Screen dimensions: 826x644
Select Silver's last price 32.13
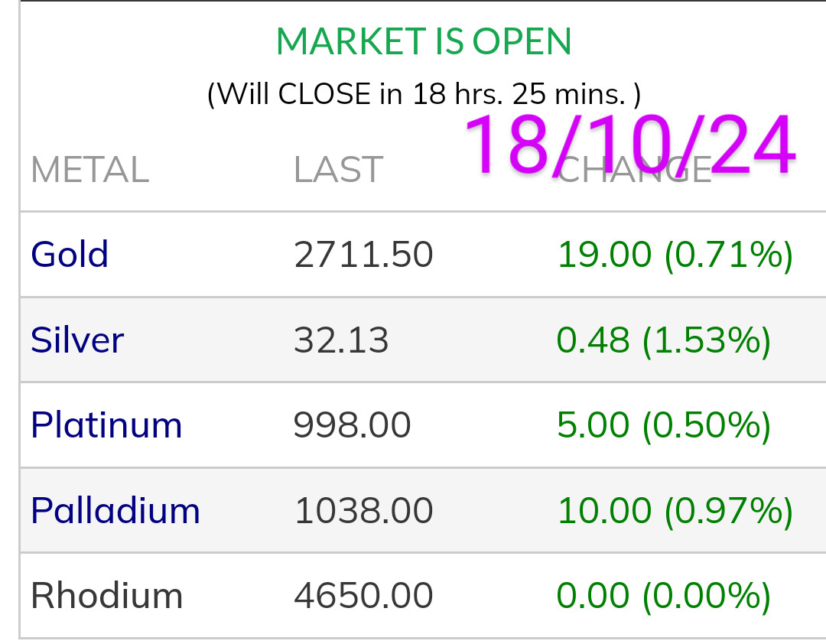(x=341, y=340)
